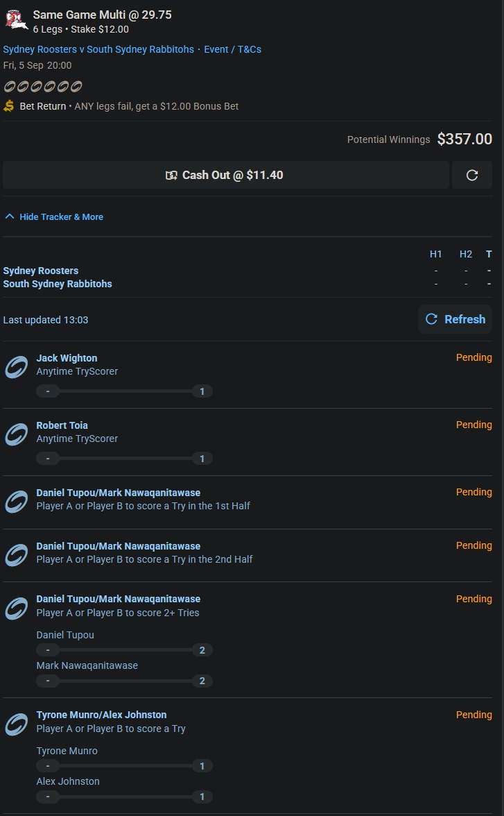Click Jack Wighton try progress bar
Screen dimensions: 504x816
click(124, 391)
